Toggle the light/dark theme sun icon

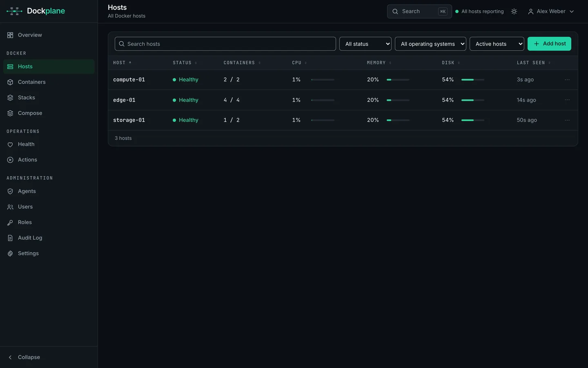514,11
